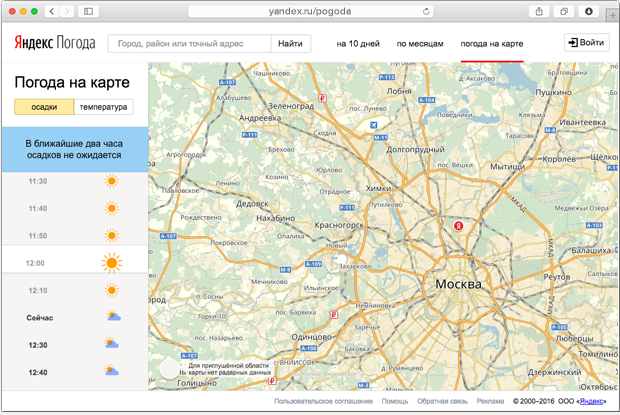620x415 pixels.
Task: Click the Найти search button
Action: (291, 43)
